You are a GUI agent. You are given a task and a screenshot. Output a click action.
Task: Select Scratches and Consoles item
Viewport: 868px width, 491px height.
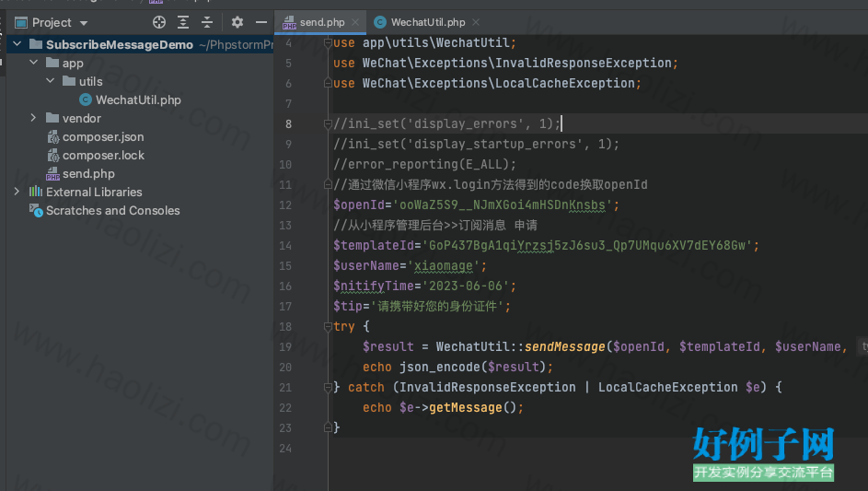(113, 211)
